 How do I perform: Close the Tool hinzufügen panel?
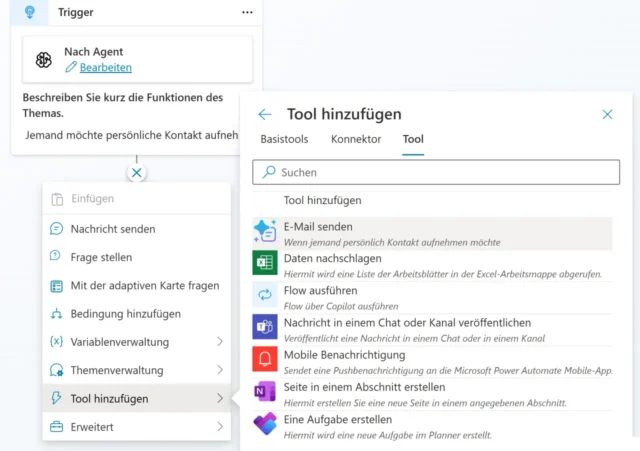[607, 114]
